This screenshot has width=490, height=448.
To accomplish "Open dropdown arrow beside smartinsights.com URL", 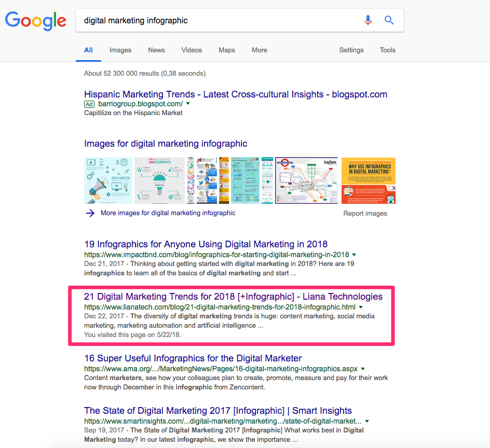I will pyautogui.click(x=367, y=421).
